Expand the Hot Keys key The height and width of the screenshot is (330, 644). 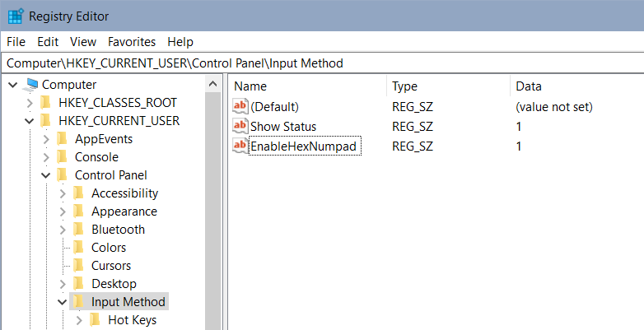click(x=79, y=320)
